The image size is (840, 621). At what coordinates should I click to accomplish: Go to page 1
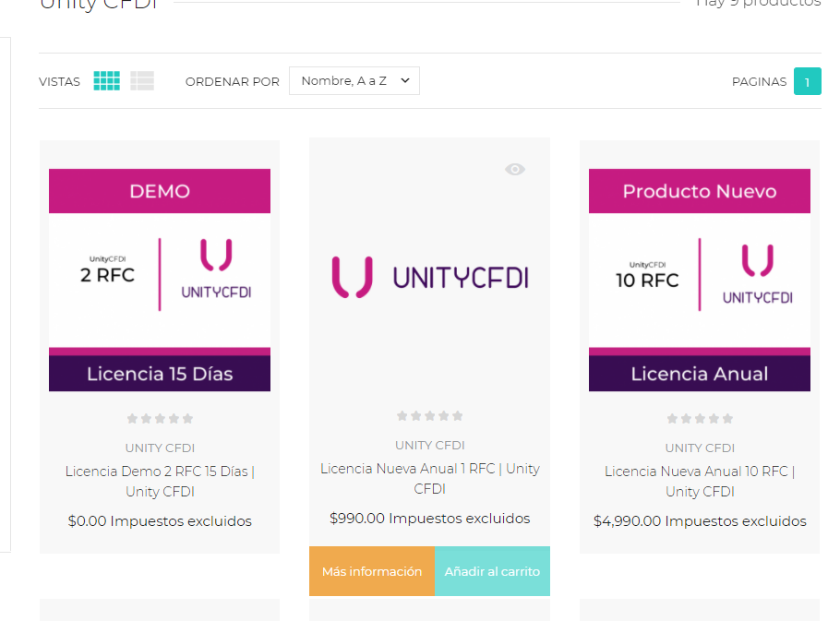click(808, 81)
